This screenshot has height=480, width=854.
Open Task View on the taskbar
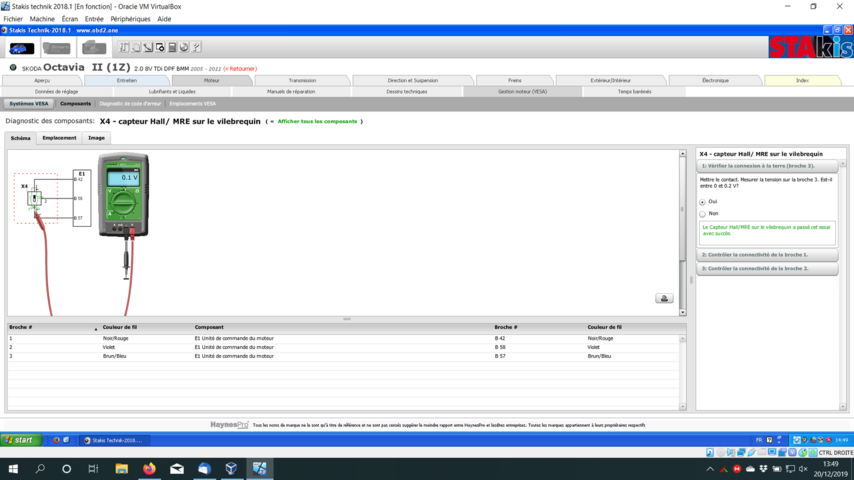tap(93, 469)
